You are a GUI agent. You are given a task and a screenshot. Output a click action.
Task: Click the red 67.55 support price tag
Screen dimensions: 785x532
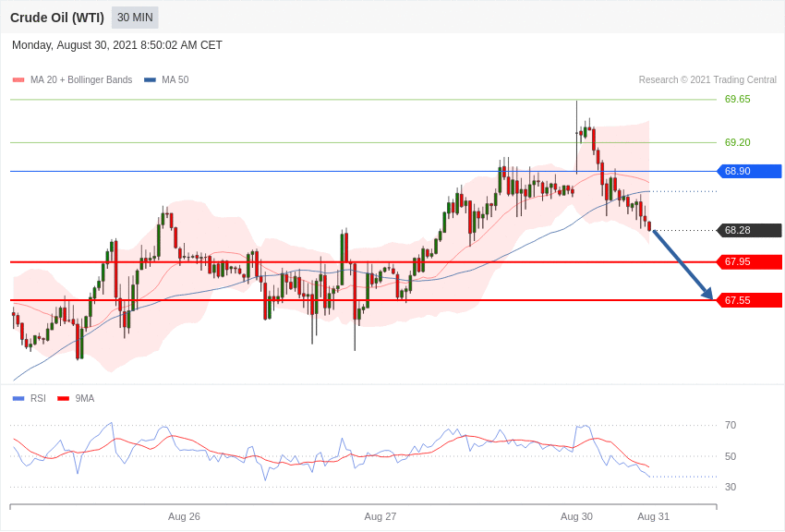(750, 300)
